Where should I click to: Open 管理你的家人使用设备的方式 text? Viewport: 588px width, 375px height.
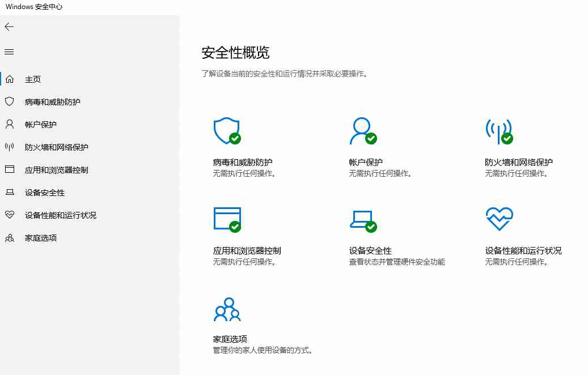(x=260, y=350)
